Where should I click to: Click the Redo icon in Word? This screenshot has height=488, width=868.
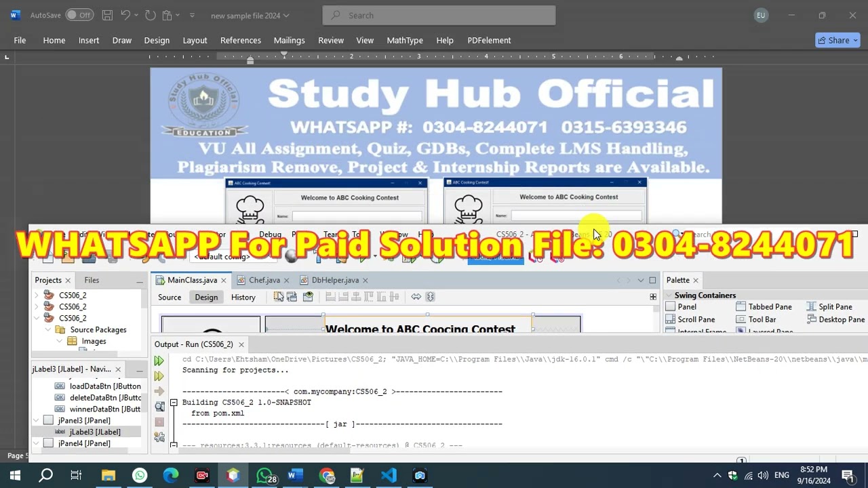[x=151, y=15]
